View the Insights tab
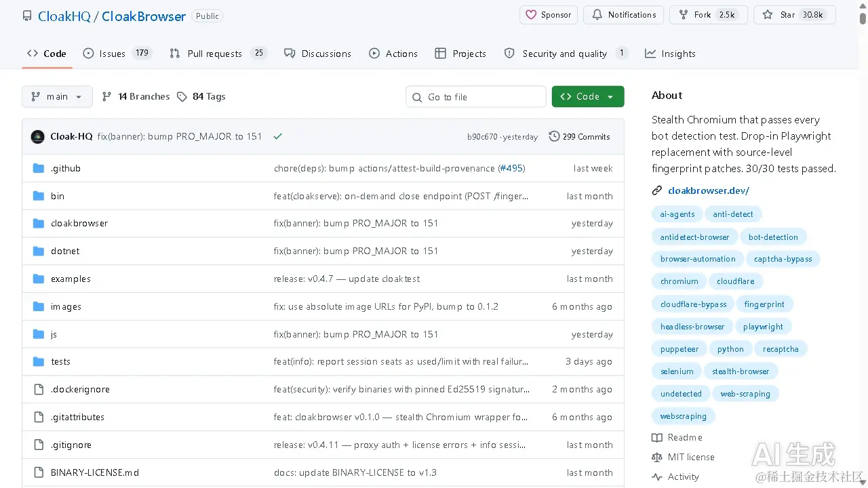This screenshot has width=868, height=488. (670, 54)
